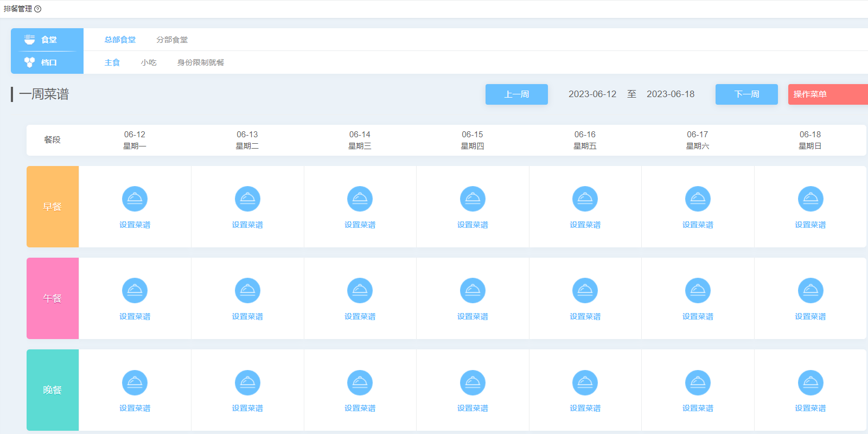This screenshot has height=434, width=868.
Task: Select the 总部食堂 tab
Action: (x=120, y=40)
